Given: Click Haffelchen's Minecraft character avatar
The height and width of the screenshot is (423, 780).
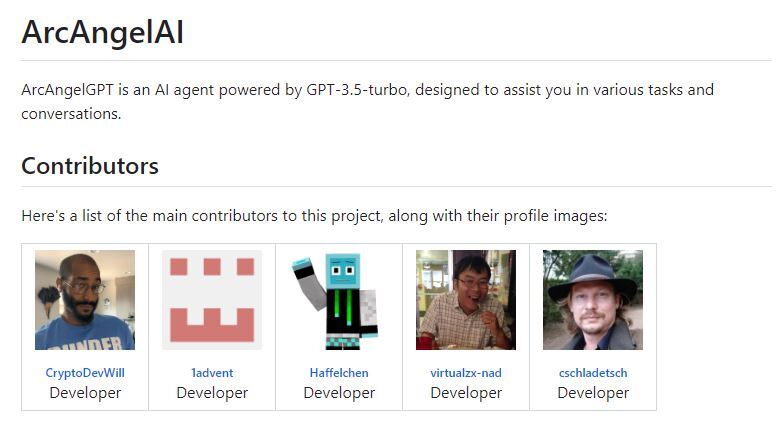Looking at the screenshot, I should [339, 300].
